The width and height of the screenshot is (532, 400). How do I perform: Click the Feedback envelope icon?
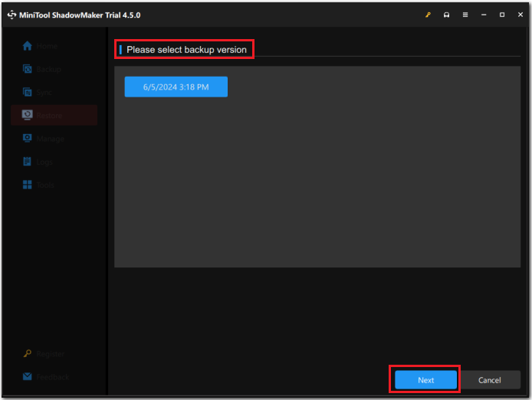(28, 376)
